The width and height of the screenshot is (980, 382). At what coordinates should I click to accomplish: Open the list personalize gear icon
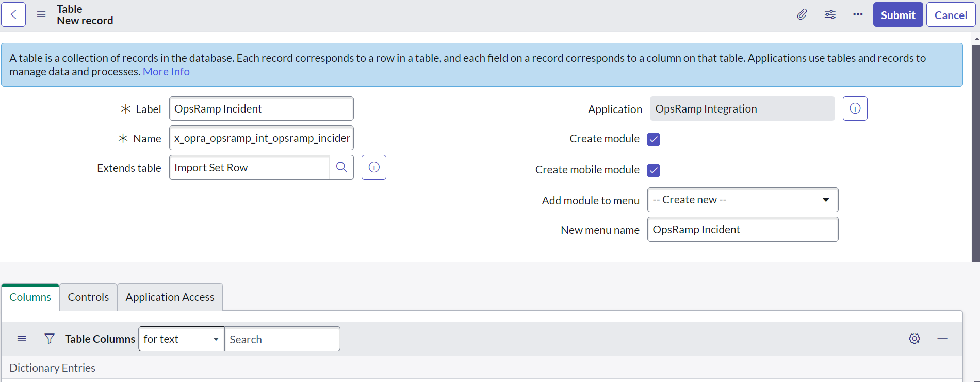[914, 339]
